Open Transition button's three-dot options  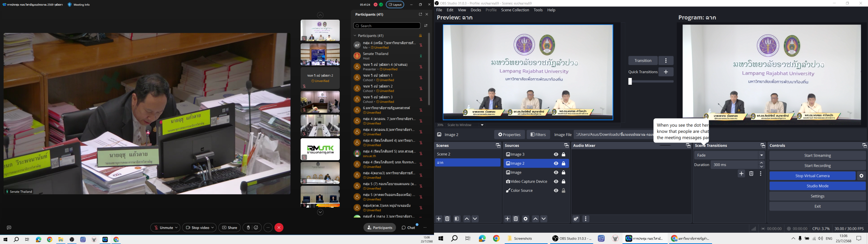(666, 61)
